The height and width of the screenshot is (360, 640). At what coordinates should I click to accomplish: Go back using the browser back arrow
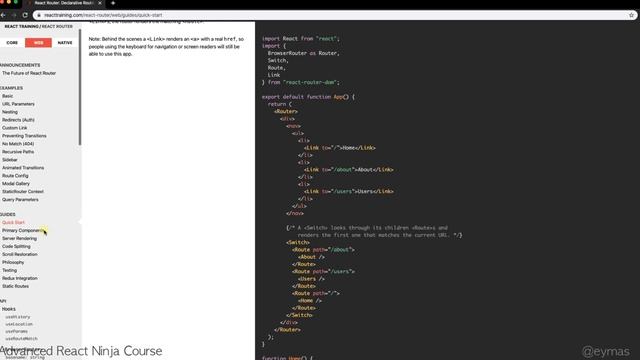tap(3, 15)
